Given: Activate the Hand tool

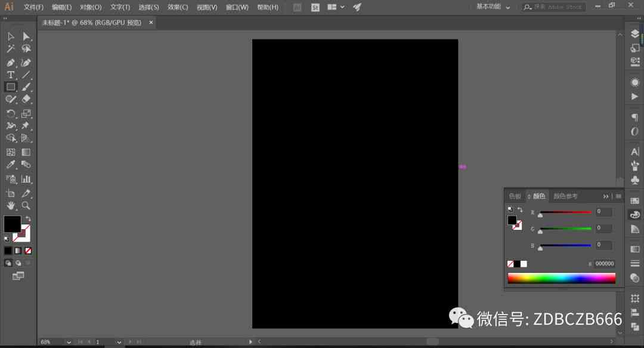Looking at the screenshot, I should point(11,205).
